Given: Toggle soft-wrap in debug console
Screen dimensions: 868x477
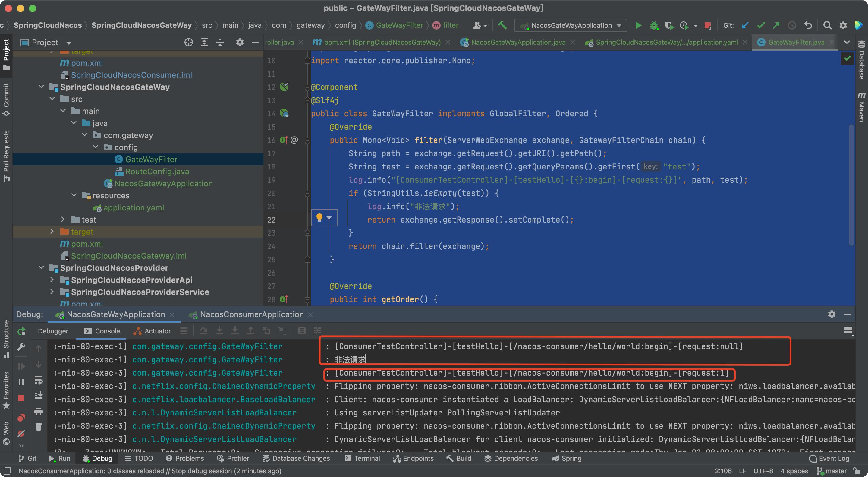Looking at the screenshot, I should pos(39,380).
